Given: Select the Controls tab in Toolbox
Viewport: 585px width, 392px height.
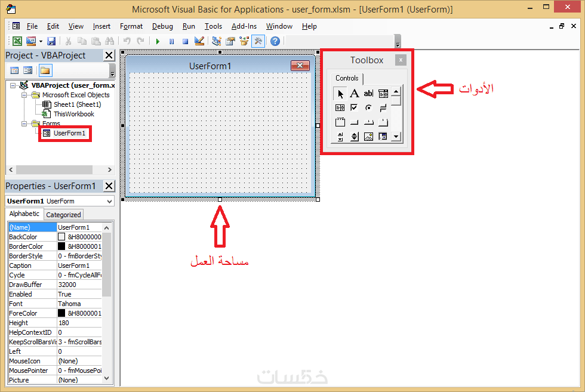Looking at the screenshot, I should 347,78.
